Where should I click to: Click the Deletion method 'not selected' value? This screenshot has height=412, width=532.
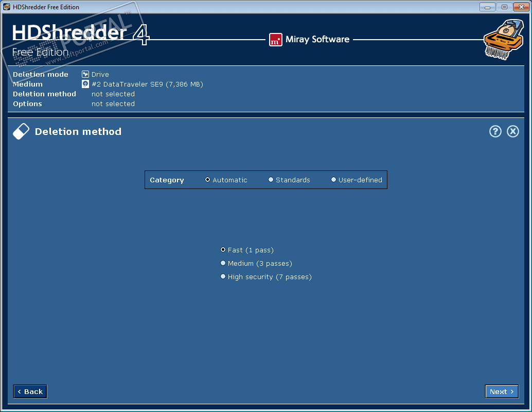(113, 94)
